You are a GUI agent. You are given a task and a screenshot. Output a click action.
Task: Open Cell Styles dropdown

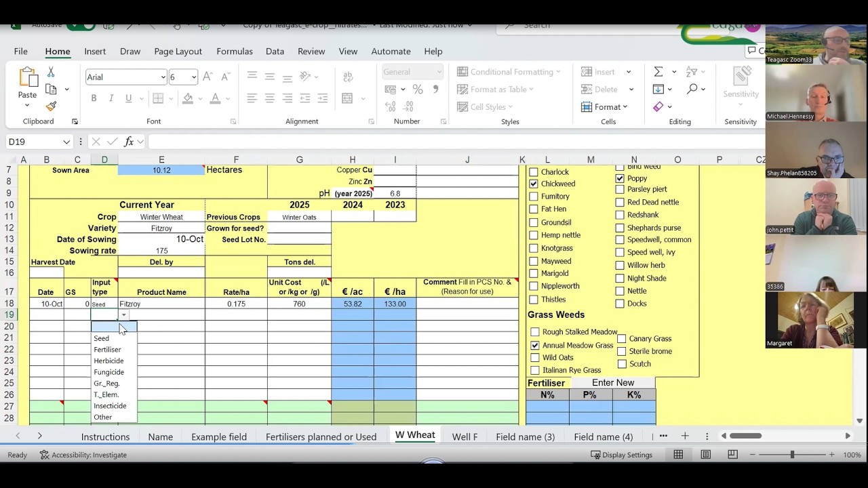(x=485, y=107)
